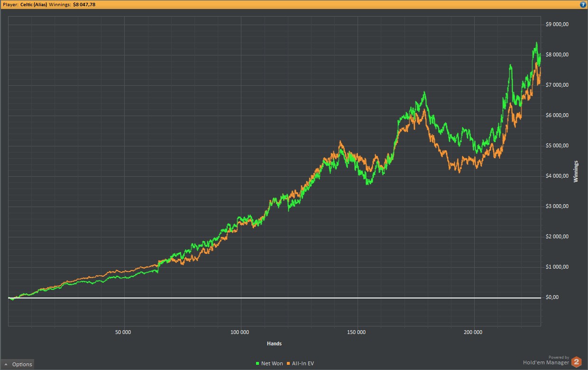Click the $5 000,00 axis label
This screenshot has width=588, height=370.
pos(557,146)
